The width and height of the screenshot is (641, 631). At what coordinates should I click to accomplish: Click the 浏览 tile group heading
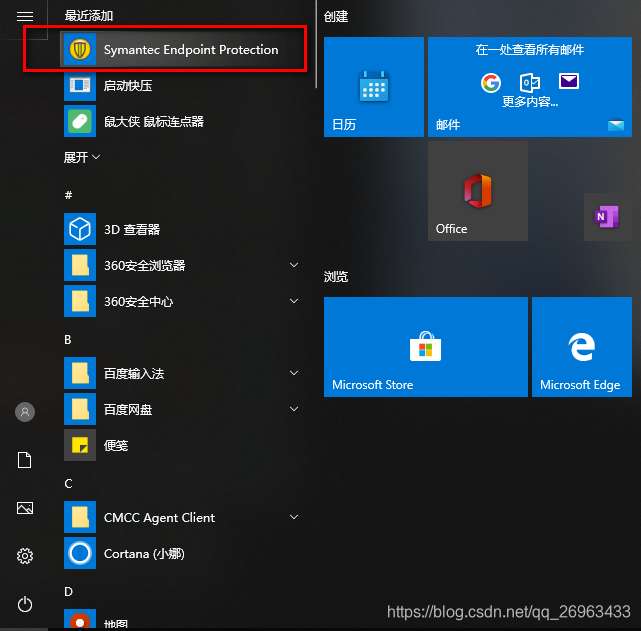click(x=336, y=277)
